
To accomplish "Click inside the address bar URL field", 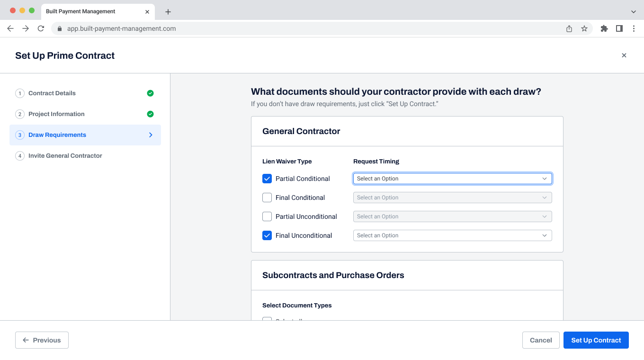I will pyautogui.click(x=189, y=28).
